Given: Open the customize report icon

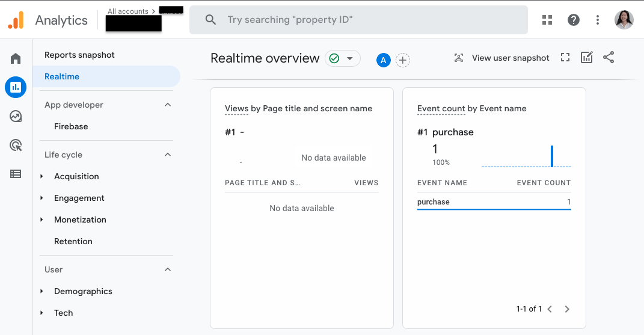Looking at the screenshot, I should [586, 57].
